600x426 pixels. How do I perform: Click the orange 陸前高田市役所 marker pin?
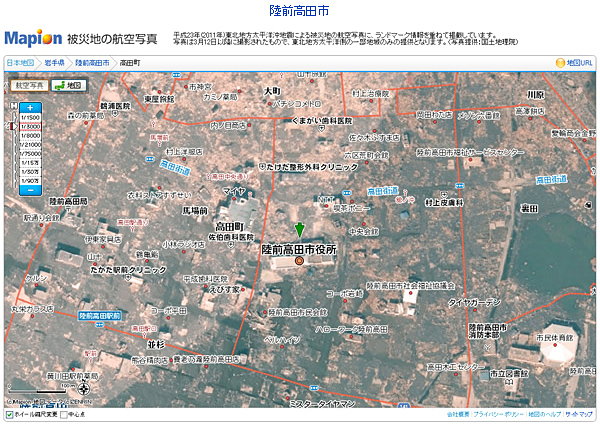(299, 260)
